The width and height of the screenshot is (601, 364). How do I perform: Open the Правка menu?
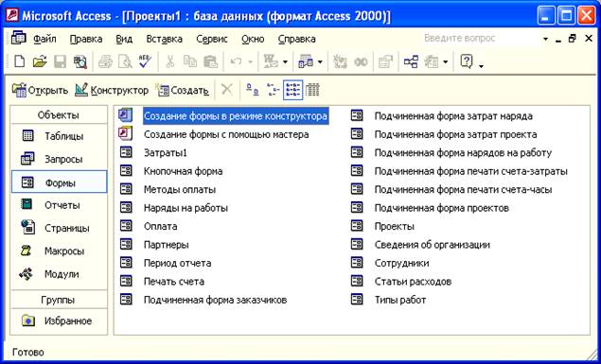click(86, 39)
